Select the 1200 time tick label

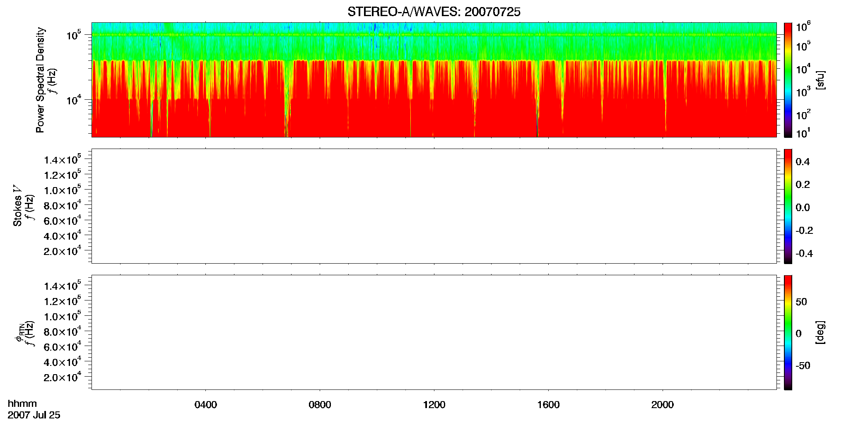434,405
